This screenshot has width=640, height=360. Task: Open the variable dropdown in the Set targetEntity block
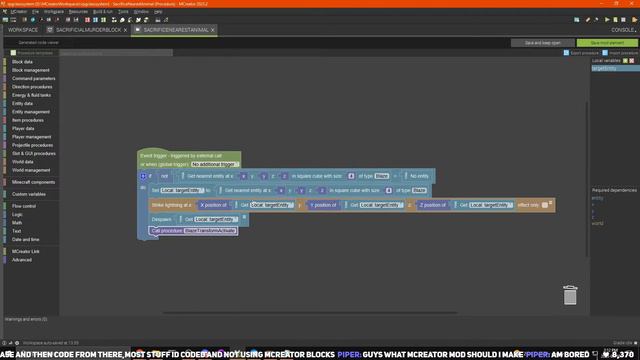coord(182,190)
